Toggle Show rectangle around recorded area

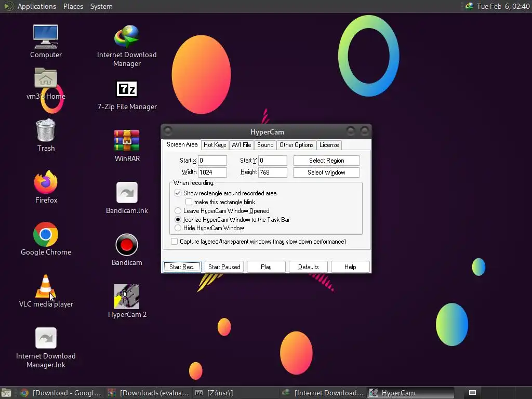178,193
